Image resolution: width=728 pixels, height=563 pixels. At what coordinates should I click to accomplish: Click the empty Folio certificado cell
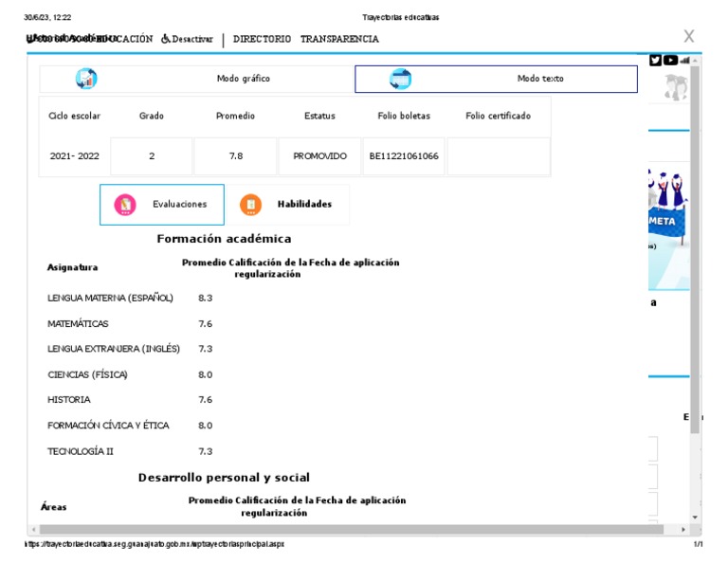coord(499,156)
